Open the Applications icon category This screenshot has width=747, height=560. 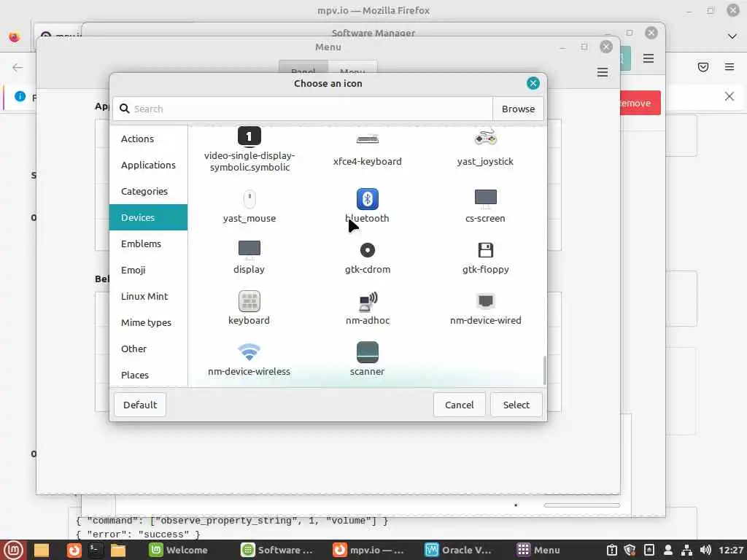[148, 165]
